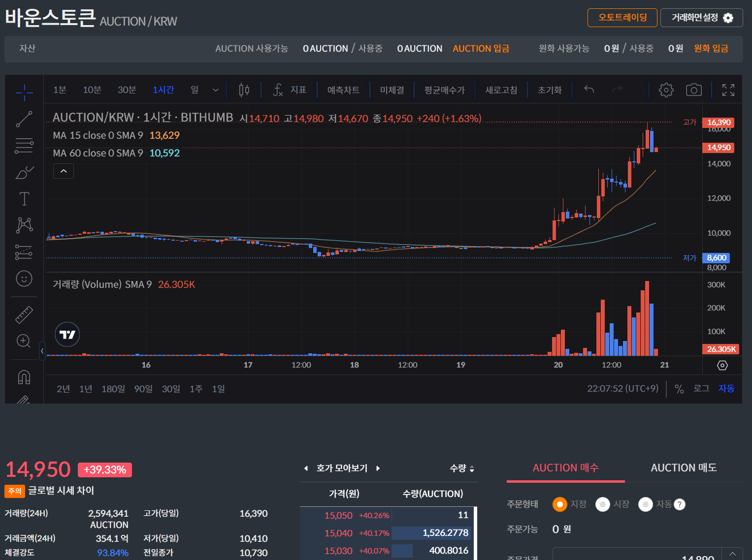Set chart range to 180일

click(x=113, y=389)
